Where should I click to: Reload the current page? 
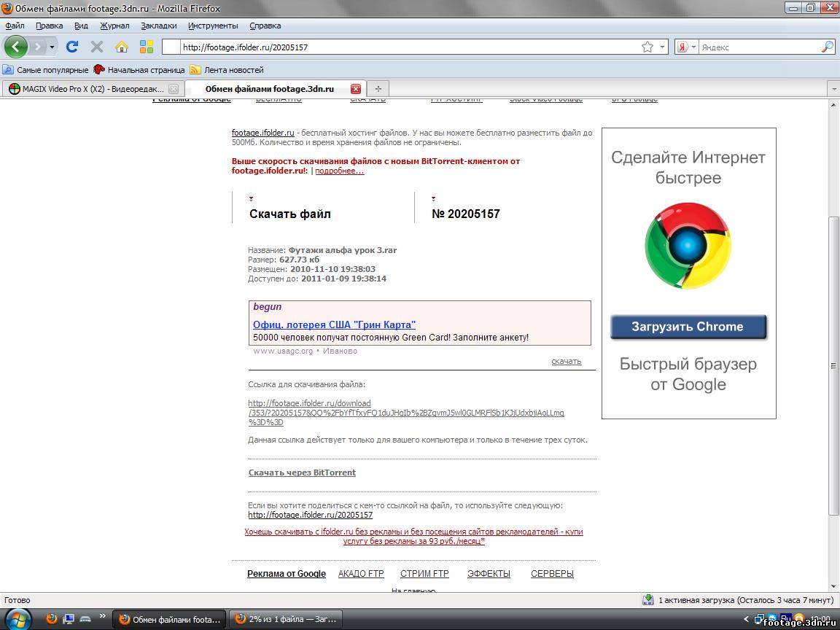click(72, 47)
